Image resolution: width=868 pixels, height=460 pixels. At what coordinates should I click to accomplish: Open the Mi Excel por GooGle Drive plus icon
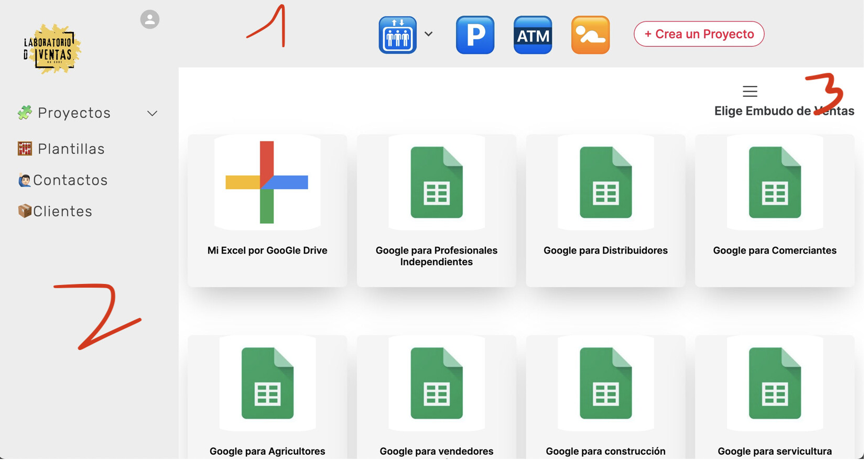tap(267, 182)
